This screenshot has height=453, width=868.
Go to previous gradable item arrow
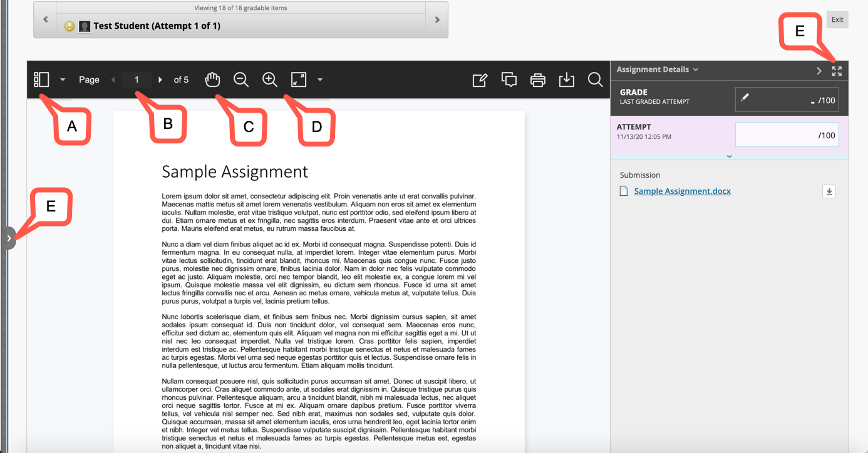coord(45,19)
